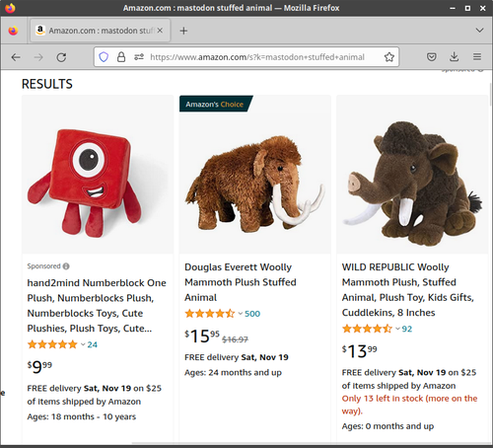The width and height of the screenshot is (493, 448).
Task: Close the Amazon.com mastodon tab
Action: 160,31
